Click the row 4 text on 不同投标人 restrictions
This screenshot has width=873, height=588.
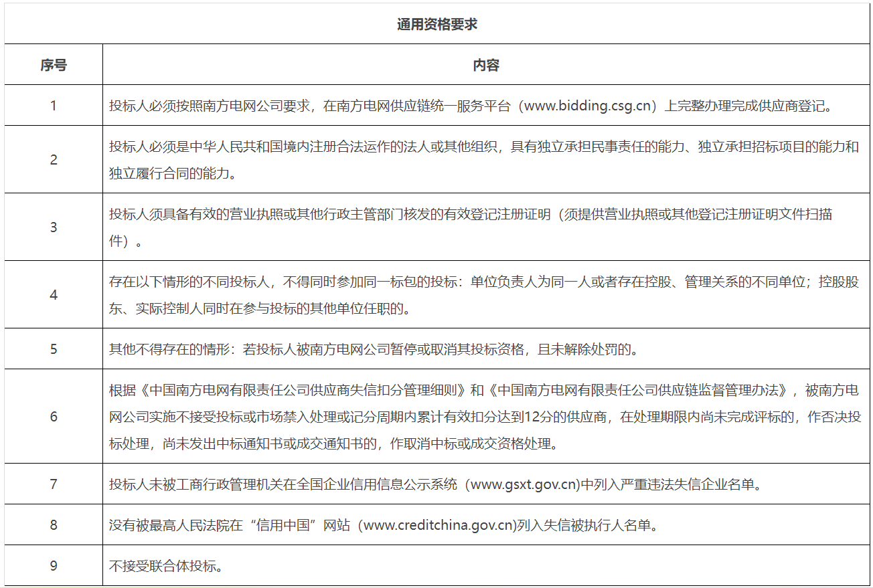tap(484, 295)
